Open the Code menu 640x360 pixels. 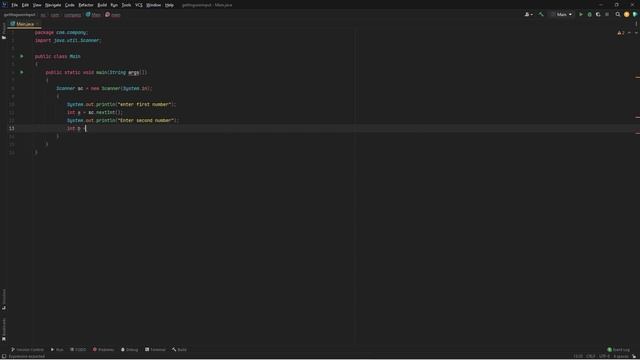click(x=70, y=5)
